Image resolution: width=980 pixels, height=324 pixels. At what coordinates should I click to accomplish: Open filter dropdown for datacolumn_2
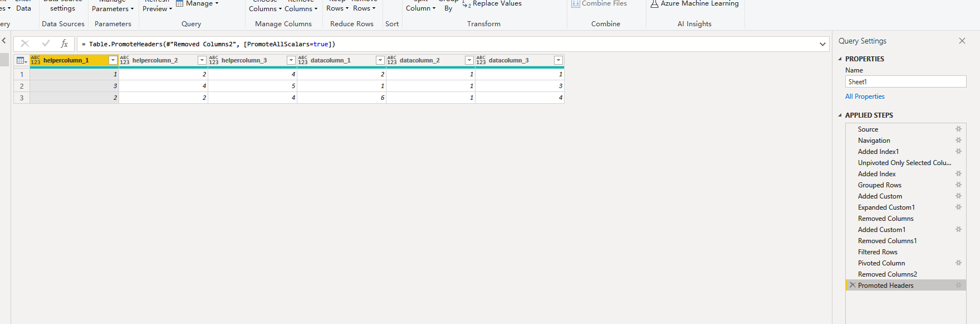click(x=469, y=60)
